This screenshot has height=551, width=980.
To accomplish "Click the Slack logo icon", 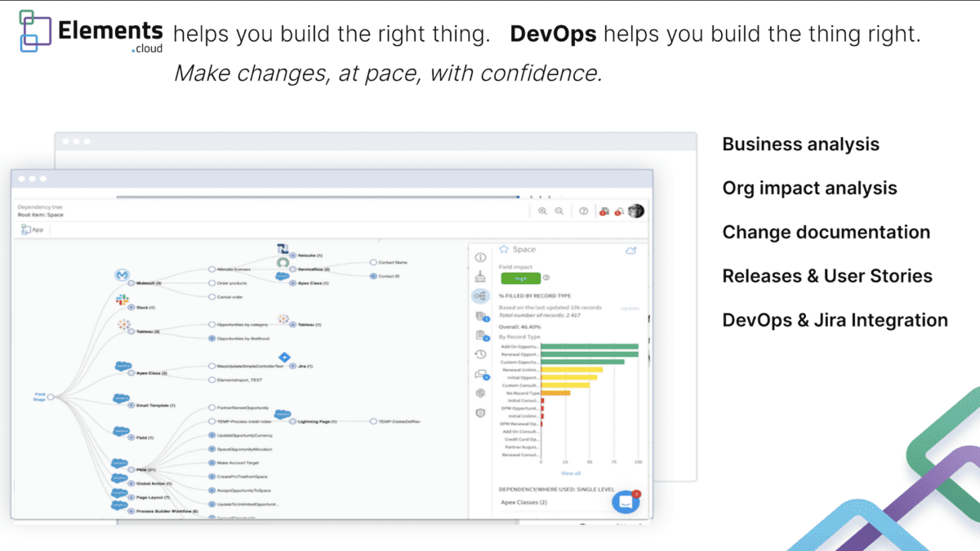I will pyautogui.click(x=122, y=300).
